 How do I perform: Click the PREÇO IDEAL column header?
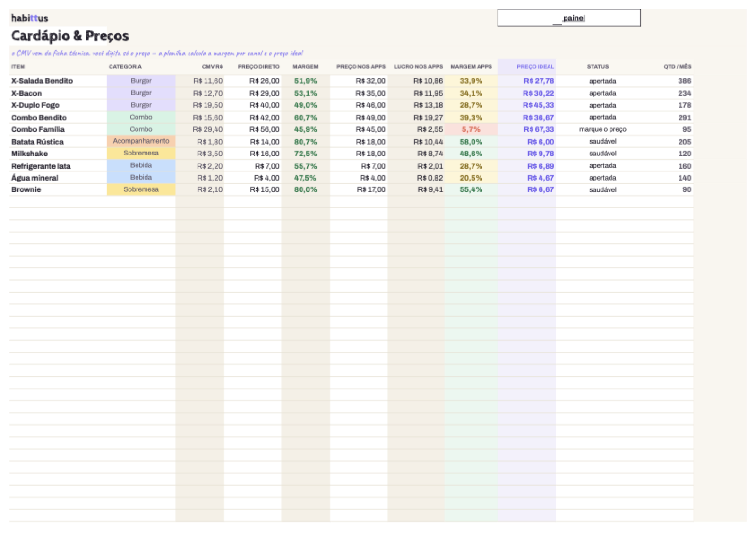(535, 67)
